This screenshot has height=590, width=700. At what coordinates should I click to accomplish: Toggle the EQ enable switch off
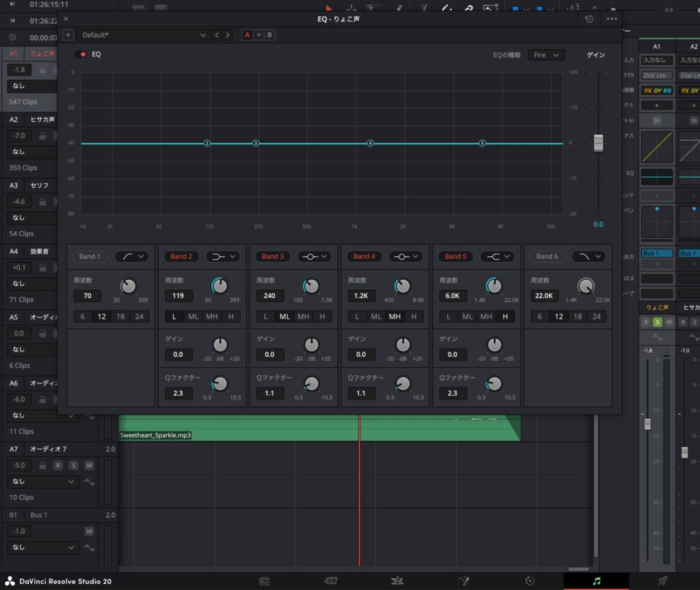[x=81, y=54]
